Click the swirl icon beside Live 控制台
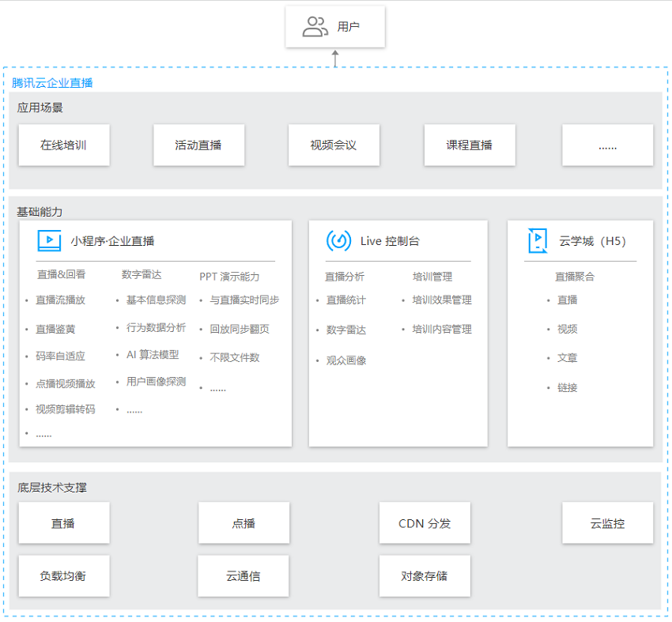 (x=338, y=241)
